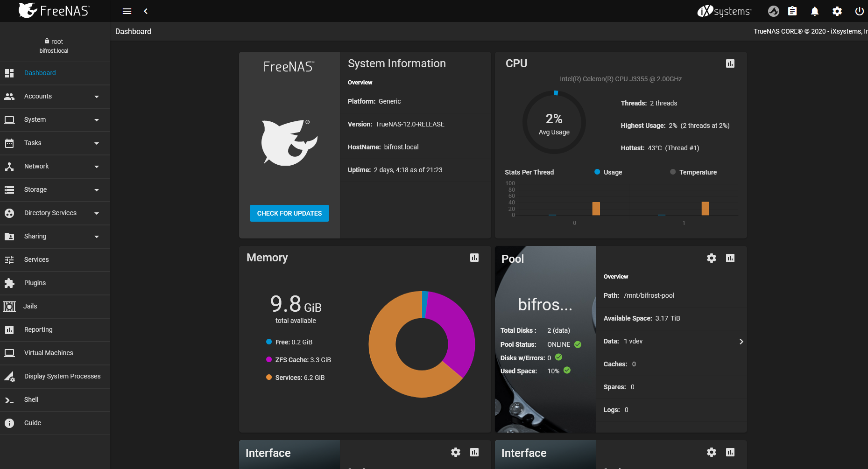Toggle the Temperature legend in CPU chart
This screenshot has height=469, width=868.
click(x=693, y=172)
